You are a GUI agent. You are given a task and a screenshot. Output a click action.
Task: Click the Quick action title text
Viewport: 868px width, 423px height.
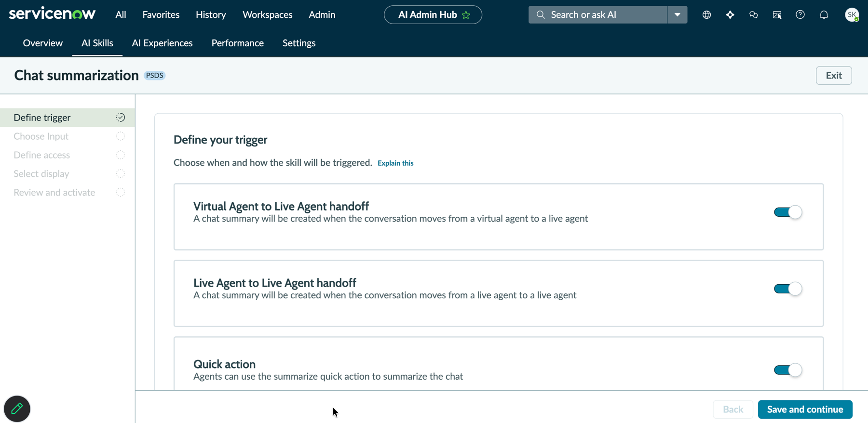pyautogui.click(x=224, y=364)
